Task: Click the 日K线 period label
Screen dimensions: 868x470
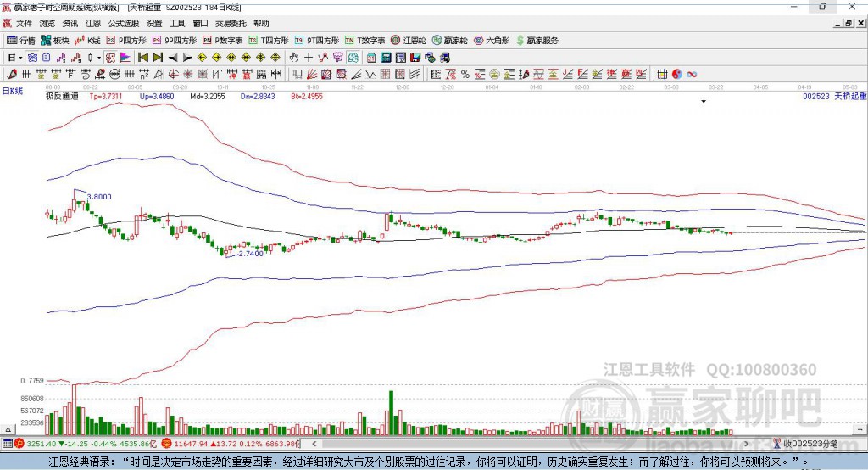Action: (13, 91)
